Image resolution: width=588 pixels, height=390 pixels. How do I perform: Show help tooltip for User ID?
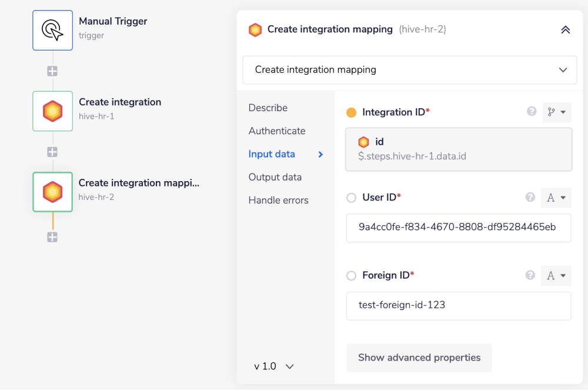coord(530,198)
